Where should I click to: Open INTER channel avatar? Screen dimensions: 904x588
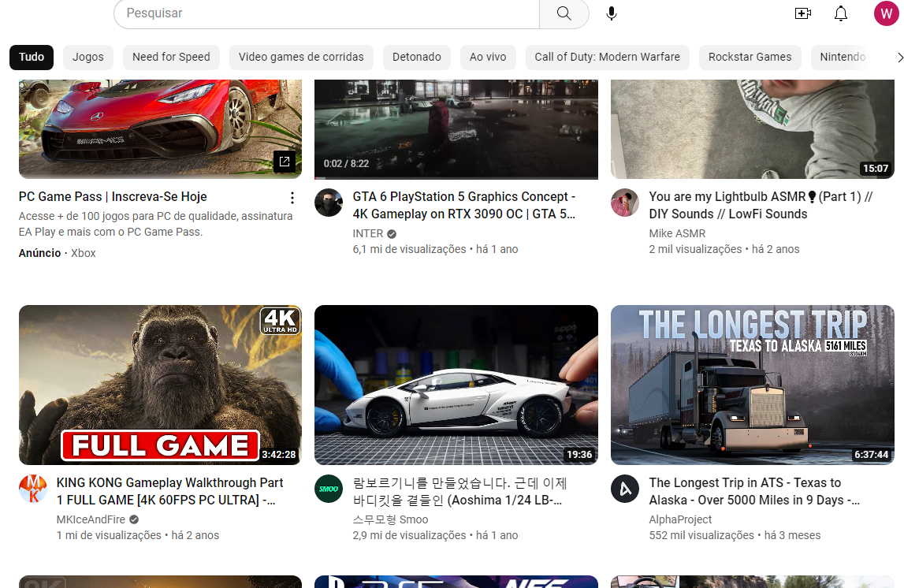pos(329,203)
